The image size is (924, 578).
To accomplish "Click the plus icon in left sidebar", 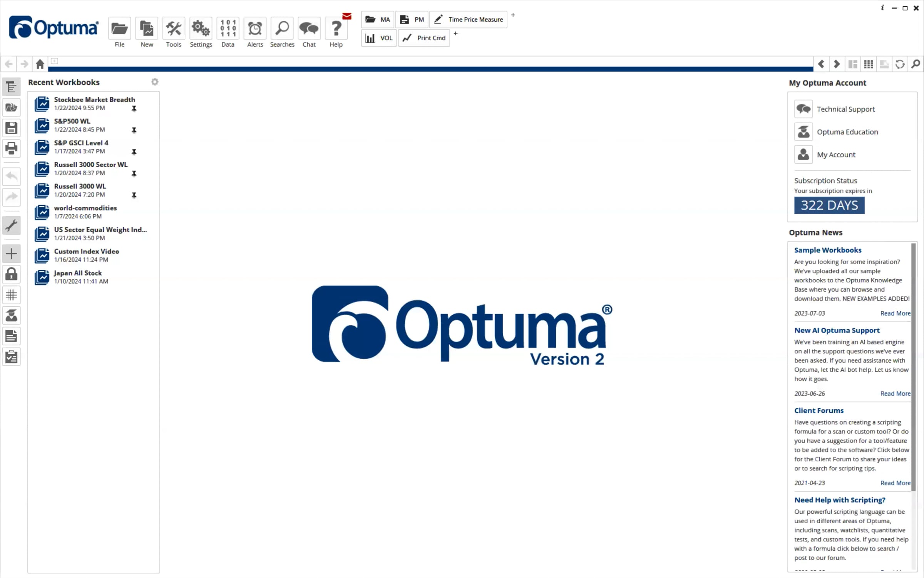I will pos(11,254).
